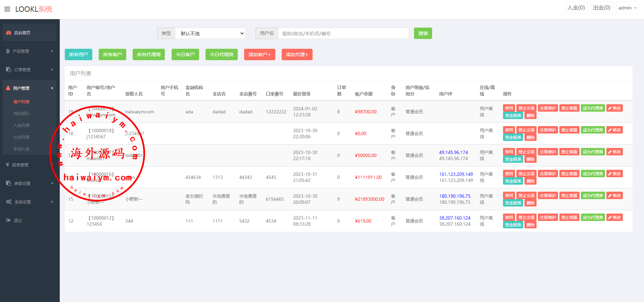The width and height of the screenshot is (644, 302).
Task: Select 我的团队 sidebar item
Action: [x=21, y=113]
